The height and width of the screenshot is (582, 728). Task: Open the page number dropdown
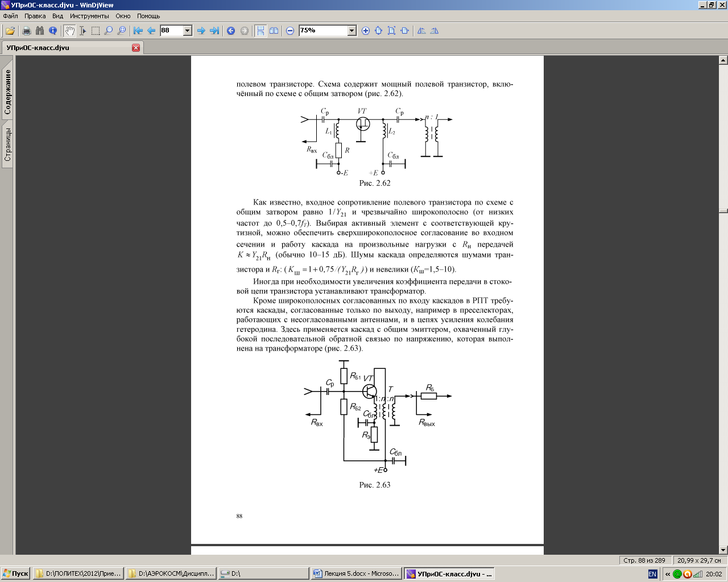coord(188,31)
